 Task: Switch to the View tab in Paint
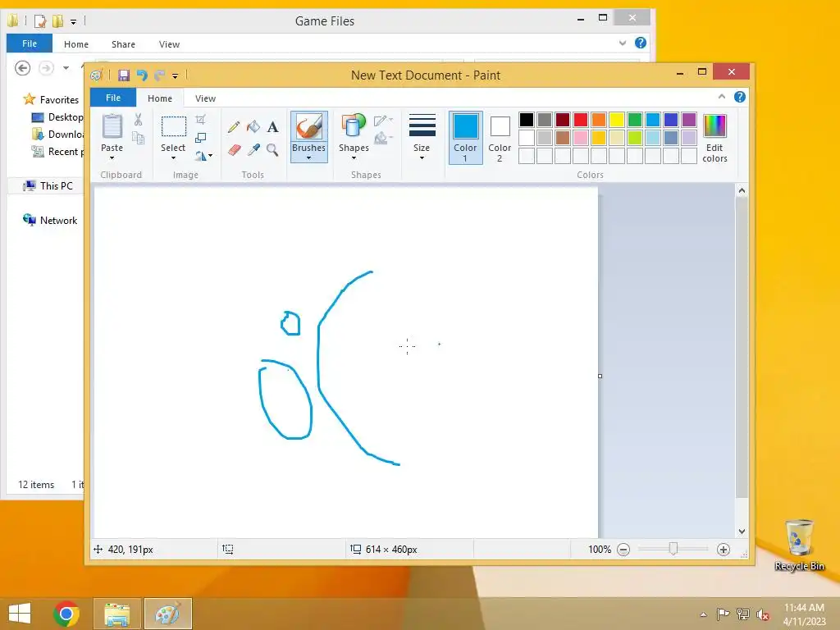(x=205, y=98)
